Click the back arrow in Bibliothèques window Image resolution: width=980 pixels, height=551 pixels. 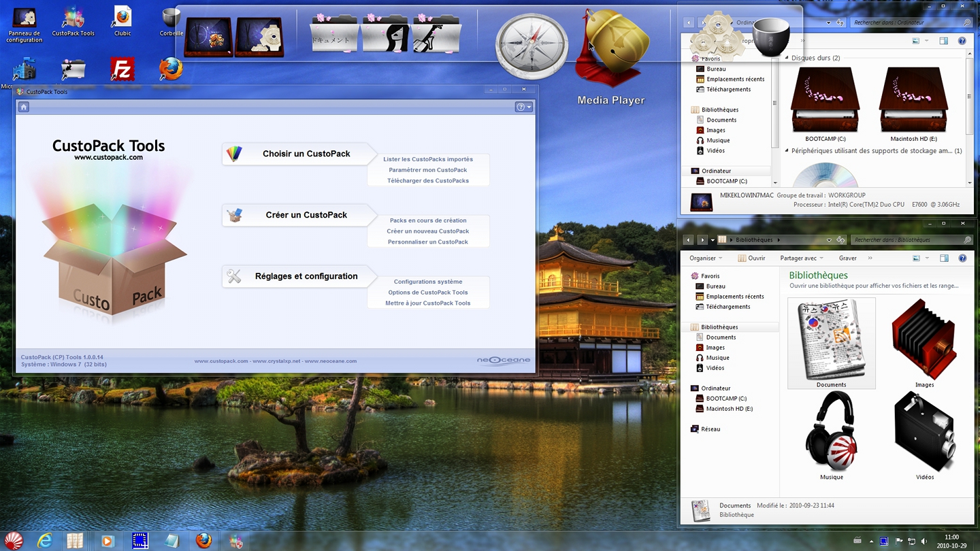point(688,240)
